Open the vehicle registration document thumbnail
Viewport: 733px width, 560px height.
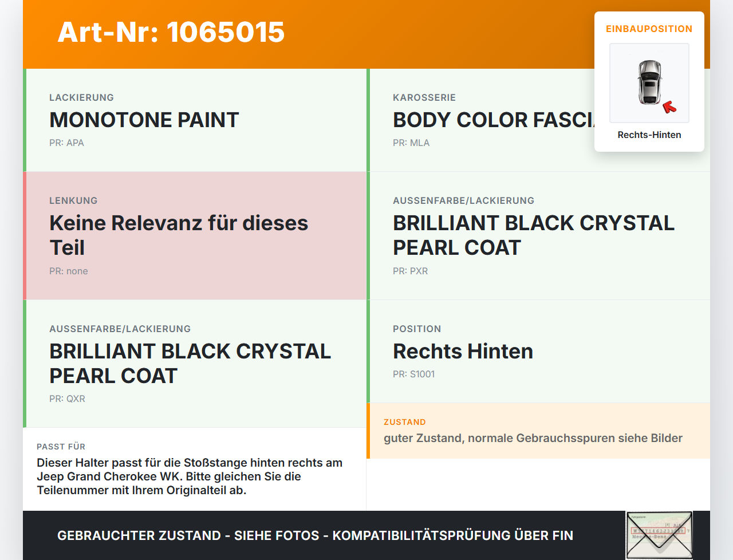coord(659,535)
